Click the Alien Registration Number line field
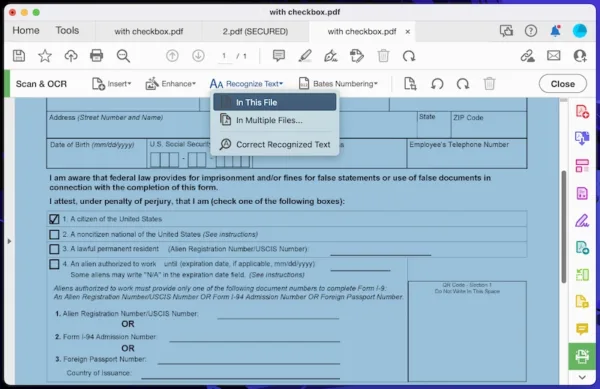The image size is (600, 389). tap(278, 314)
